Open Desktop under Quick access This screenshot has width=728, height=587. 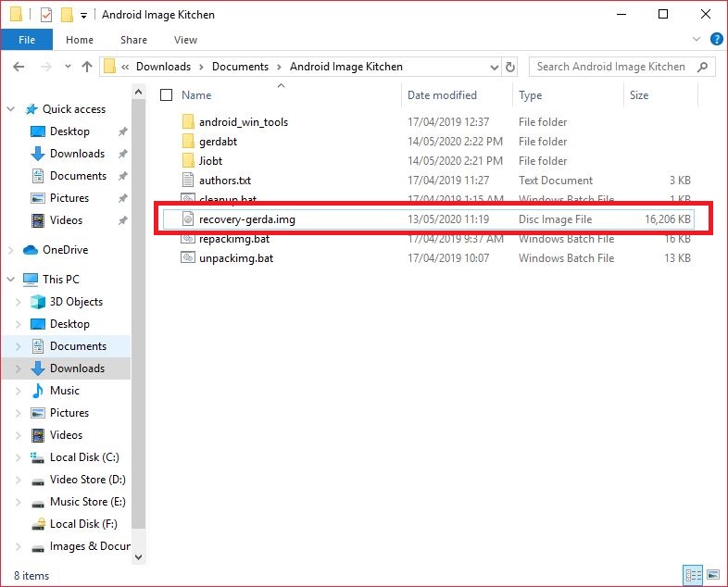(x=69, y=131)
